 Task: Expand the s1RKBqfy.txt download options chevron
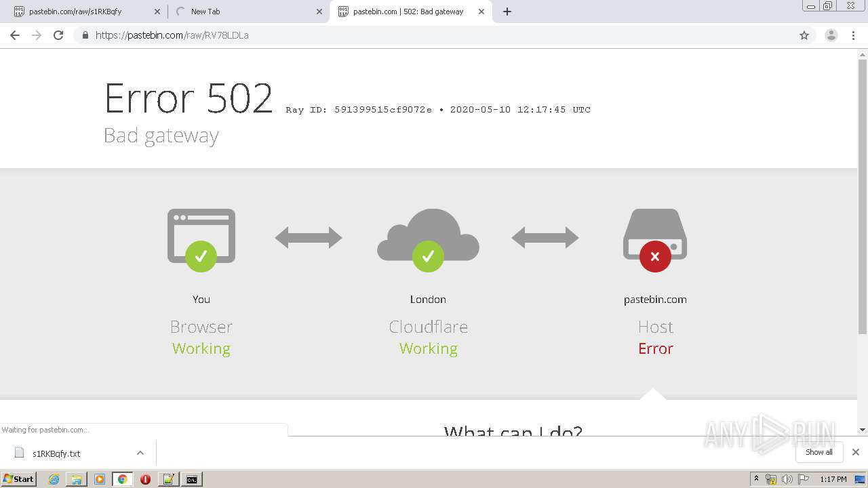coord(140,453)
